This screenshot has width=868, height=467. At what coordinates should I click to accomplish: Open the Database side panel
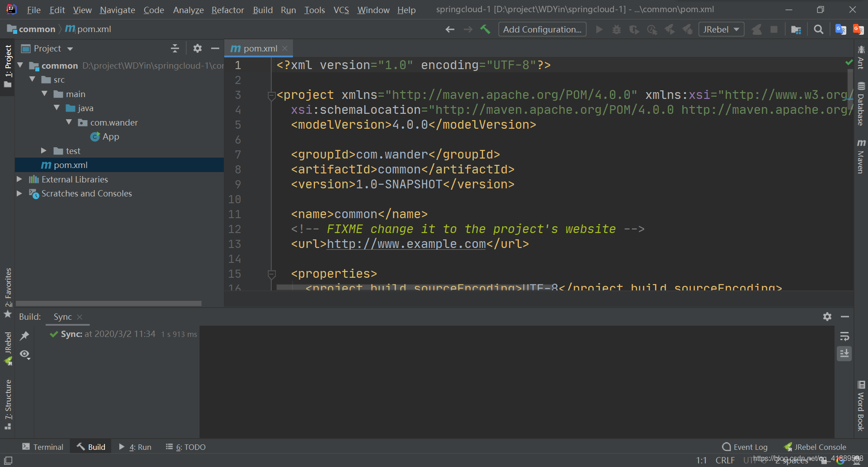[861, 104]
